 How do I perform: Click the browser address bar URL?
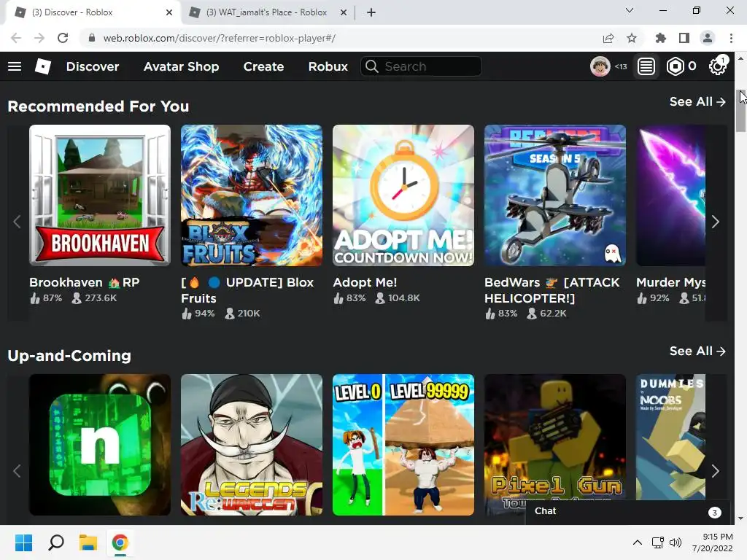[x=219, y=38]
